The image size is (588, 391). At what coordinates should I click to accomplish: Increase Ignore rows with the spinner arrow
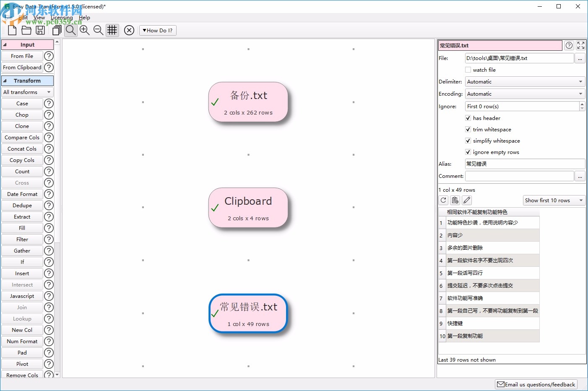coord(582,104)
